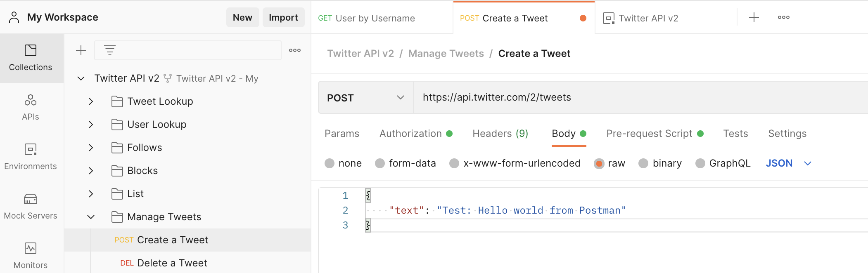The width and height of the screenshot is (868, 273).
Task: Open collections panel more options menu
Action: tap(295, 50)
